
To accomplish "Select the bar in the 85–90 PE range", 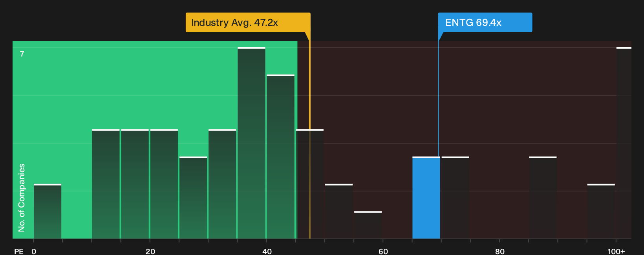I will point(543,198).
